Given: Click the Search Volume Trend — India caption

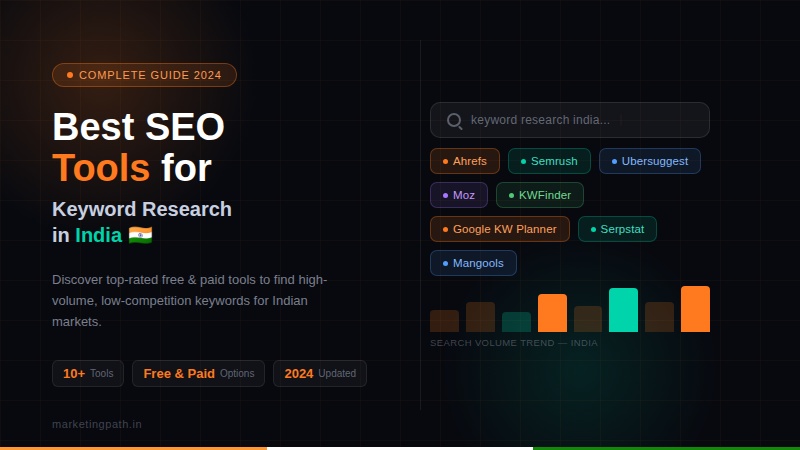Looking at the screenshot, I should click(x=514, y=343).
